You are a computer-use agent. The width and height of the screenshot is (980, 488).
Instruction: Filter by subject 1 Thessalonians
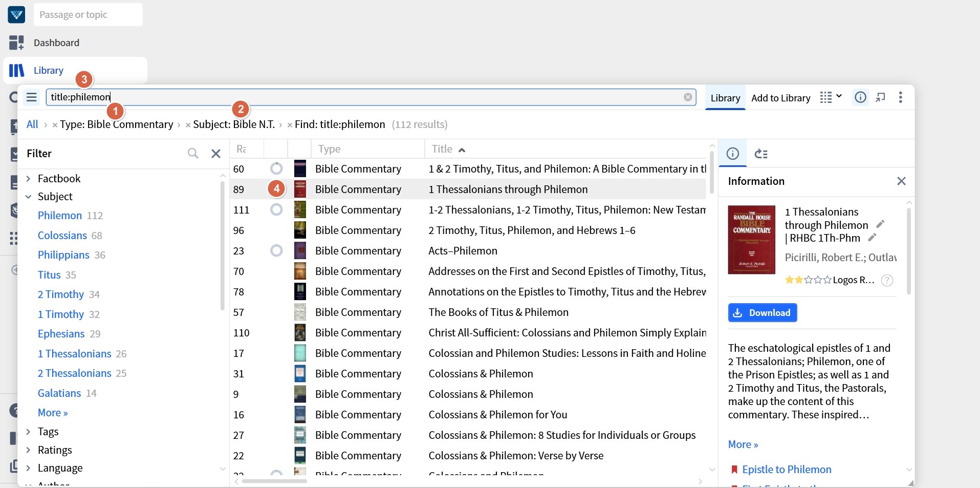click(75, 354)
